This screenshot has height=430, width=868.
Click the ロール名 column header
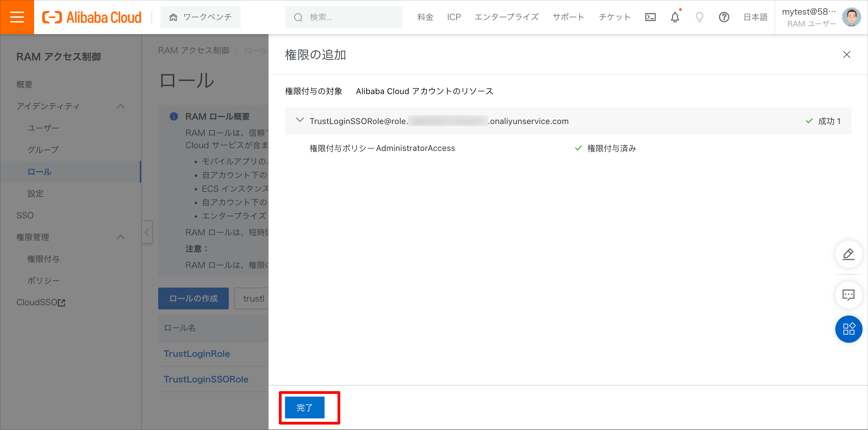(x=180, y=328)
